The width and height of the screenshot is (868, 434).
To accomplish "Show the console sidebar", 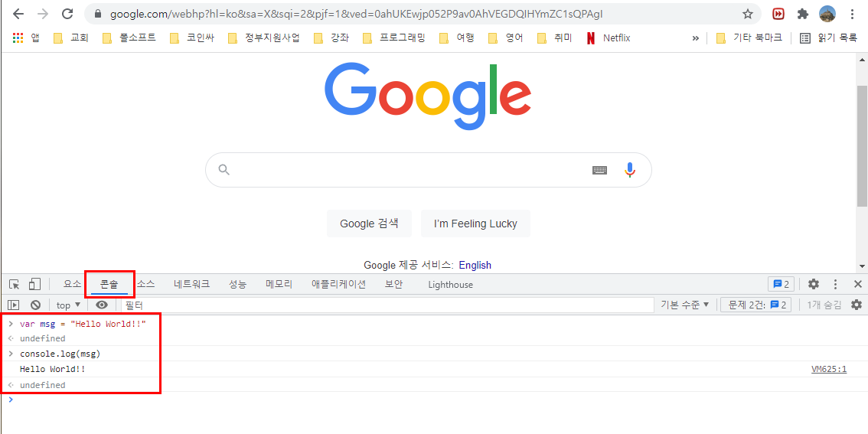I will (x=13, y=305).
